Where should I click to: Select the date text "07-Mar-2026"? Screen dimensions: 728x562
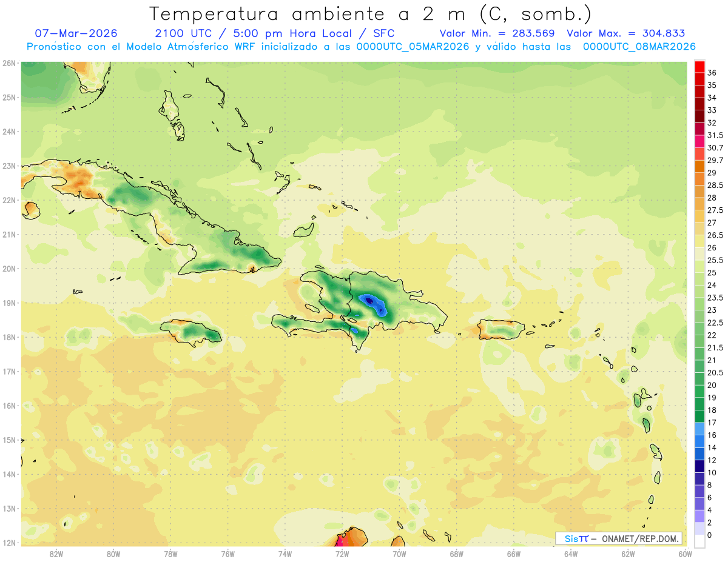[x=76, y=33]
